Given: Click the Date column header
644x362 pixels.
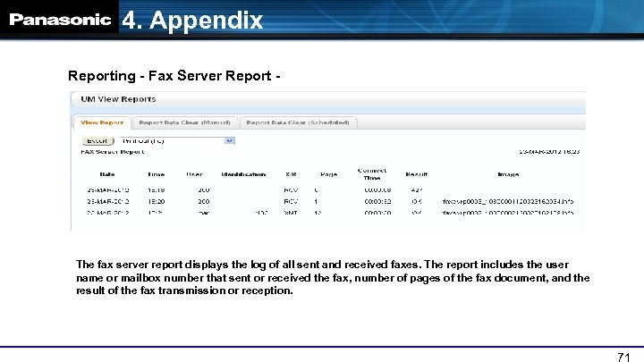Looking at the screenshot, I should (107, 174).
